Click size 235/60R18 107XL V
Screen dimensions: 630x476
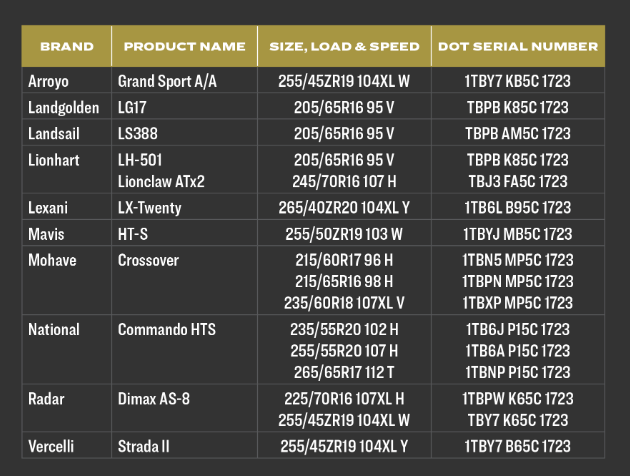tap(337, 303)
